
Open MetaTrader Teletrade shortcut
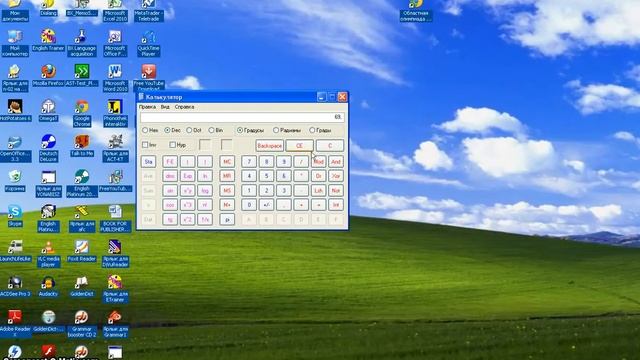click(x=149, y=10)
